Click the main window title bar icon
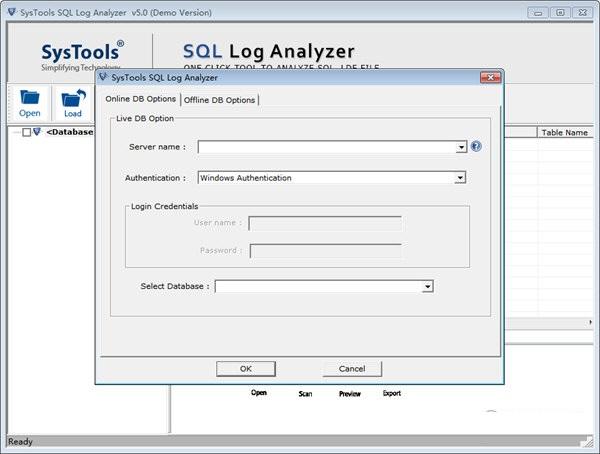Viewport: 600px width, 454px height. coord(11,12)
